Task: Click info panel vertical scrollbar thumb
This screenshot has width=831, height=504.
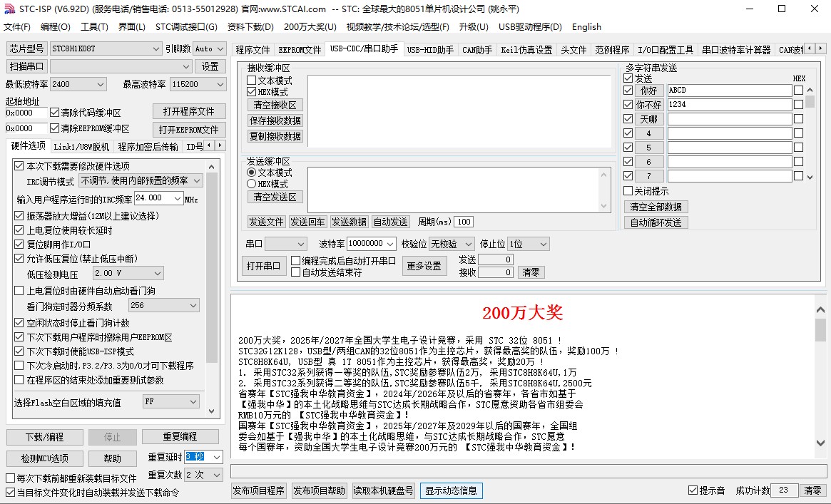Action: [x=820, y=330]
